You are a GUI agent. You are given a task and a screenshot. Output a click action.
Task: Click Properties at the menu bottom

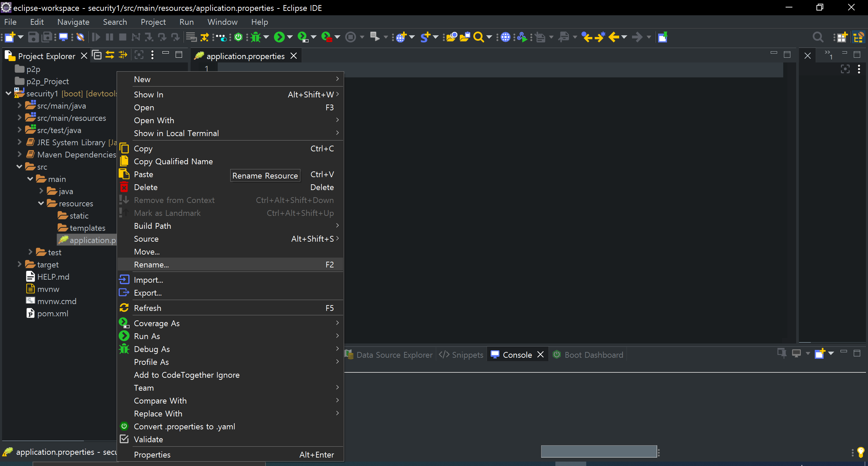click(x=152, y=454)
